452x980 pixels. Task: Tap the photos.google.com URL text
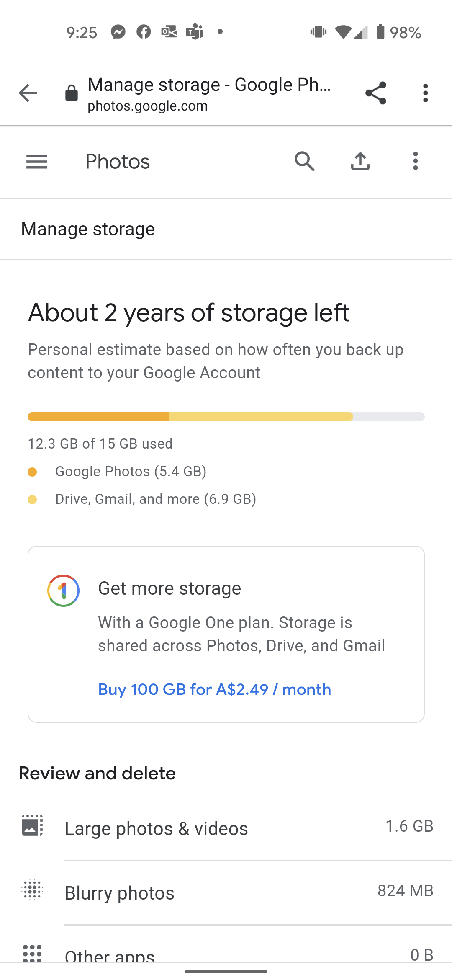click(x=147, y=106)
